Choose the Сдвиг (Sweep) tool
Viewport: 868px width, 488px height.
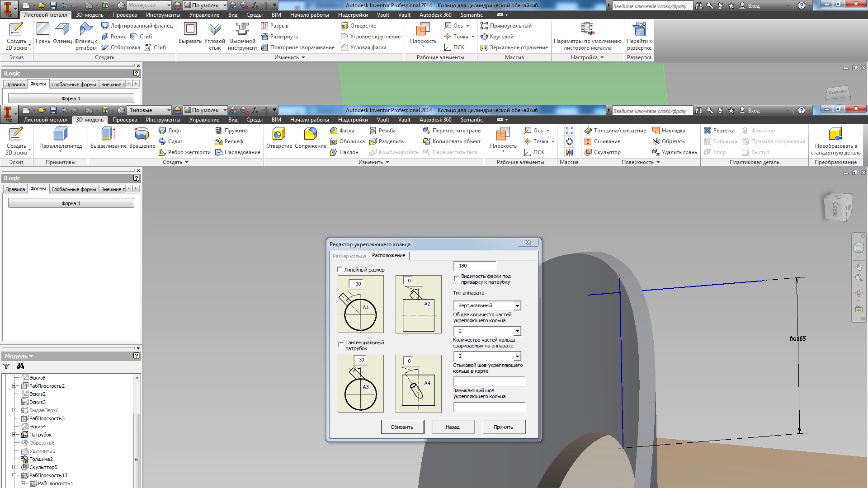(x=170, y=141)
